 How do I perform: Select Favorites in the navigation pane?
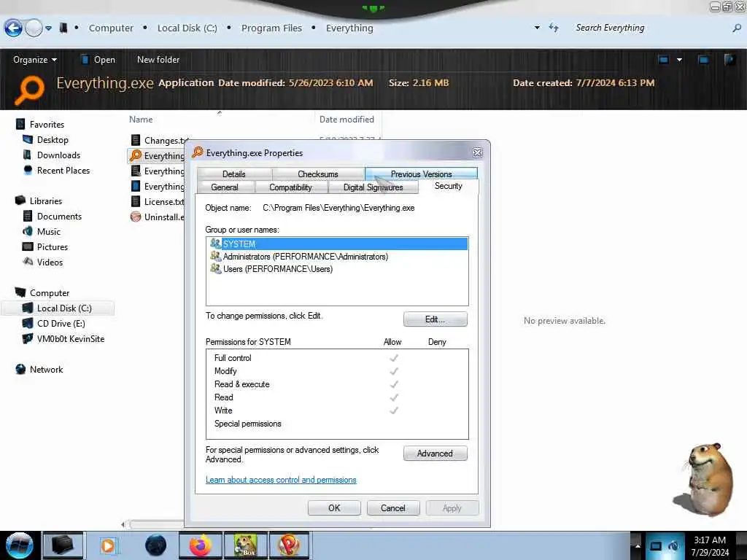[47, 124]
